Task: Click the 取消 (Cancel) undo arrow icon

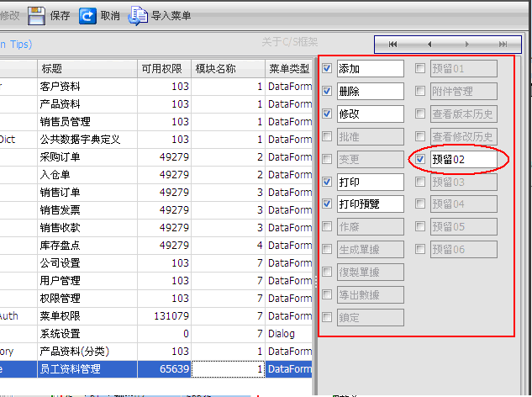Action: pos(87,15)
